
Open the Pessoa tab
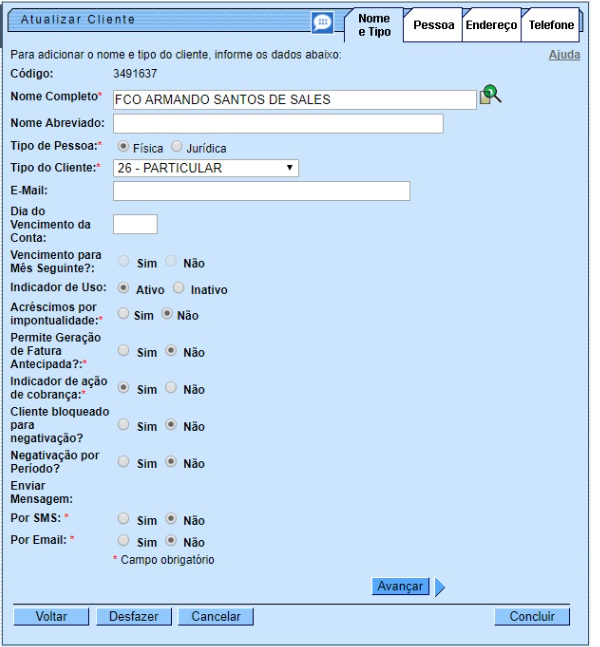click(x=434, y=25)
